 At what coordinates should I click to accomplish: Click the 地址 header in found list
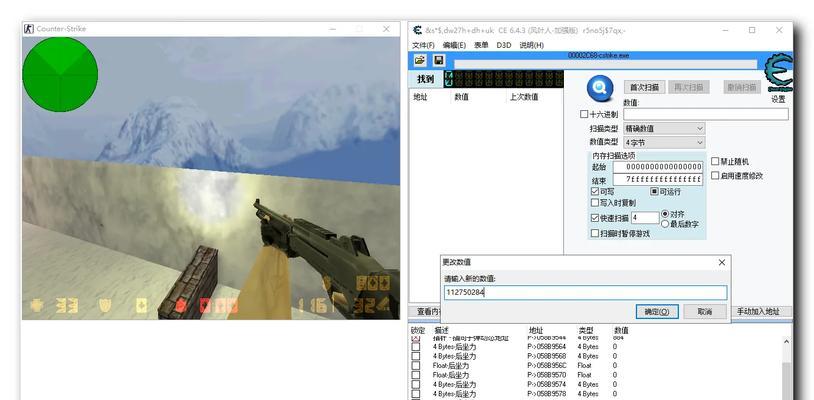click(x=420, y=96)
